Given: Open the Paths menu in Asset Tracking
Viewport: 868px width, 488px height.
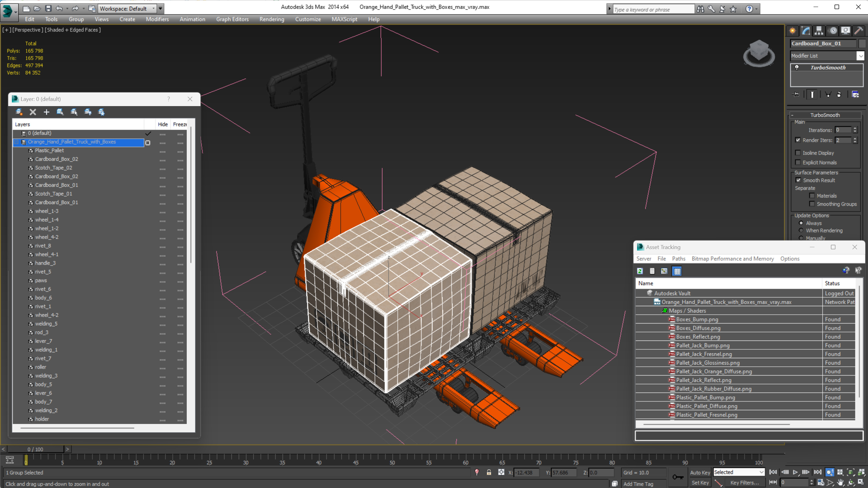Looking at the screenshot, I should [x=678, y=259].
